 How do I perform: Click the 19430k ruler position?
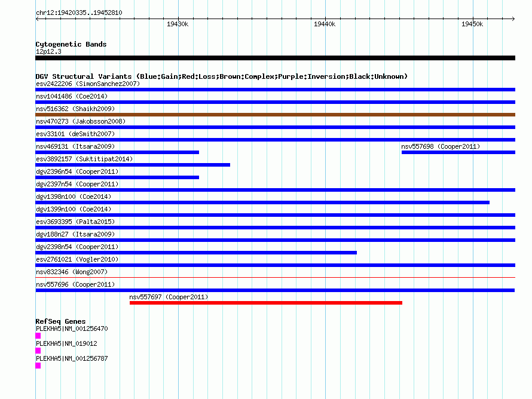coord(178,24)
